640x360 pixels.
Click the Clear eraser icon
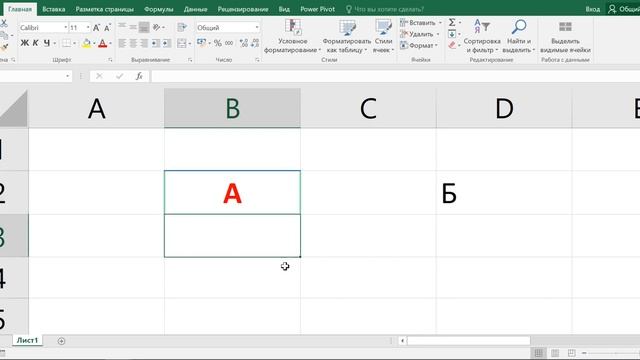click(452, 45)
